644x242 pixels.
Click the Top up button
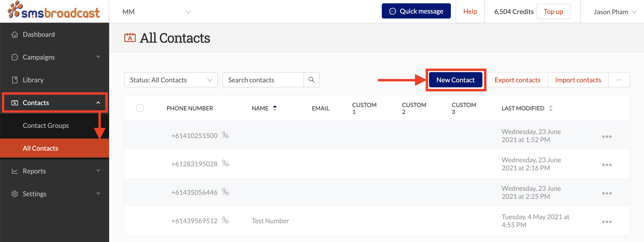point(553,11)
